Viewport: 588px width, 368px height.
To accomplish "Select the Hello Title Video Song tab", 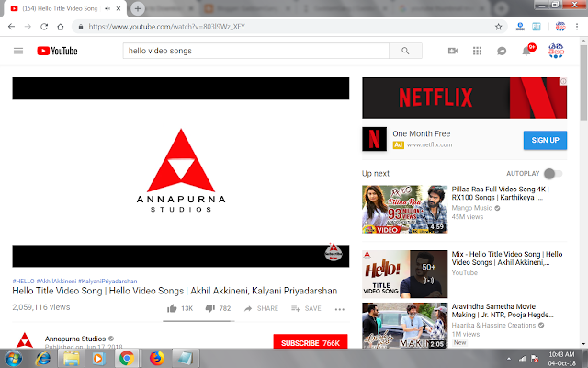I will pos(60,8).
